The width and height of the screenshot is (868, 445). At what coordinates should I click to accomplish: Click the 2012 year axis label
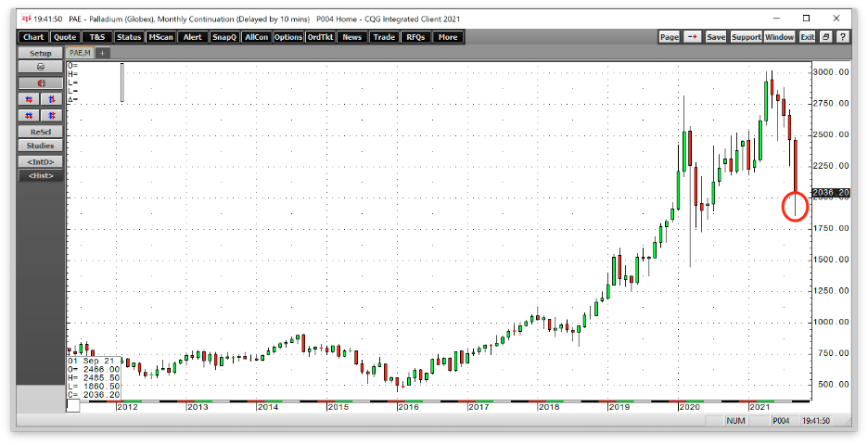[x=127, y=407]
